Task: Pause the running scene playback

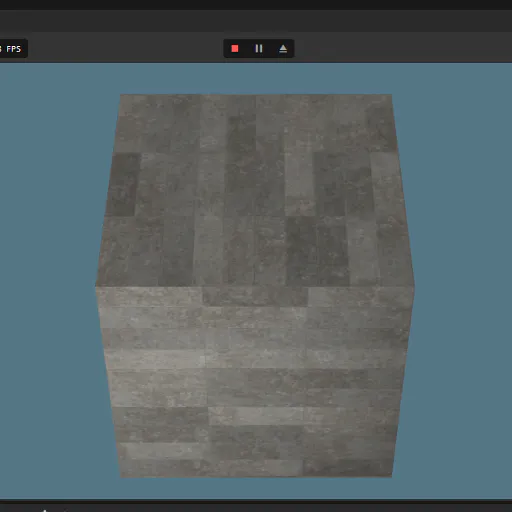Action: (x=259, y=49)
